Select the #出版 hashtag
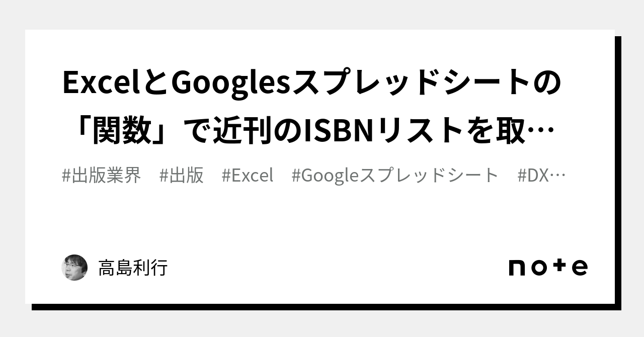Screen dimensions: 644x337 pyautogui.click(x=181, y=176)
